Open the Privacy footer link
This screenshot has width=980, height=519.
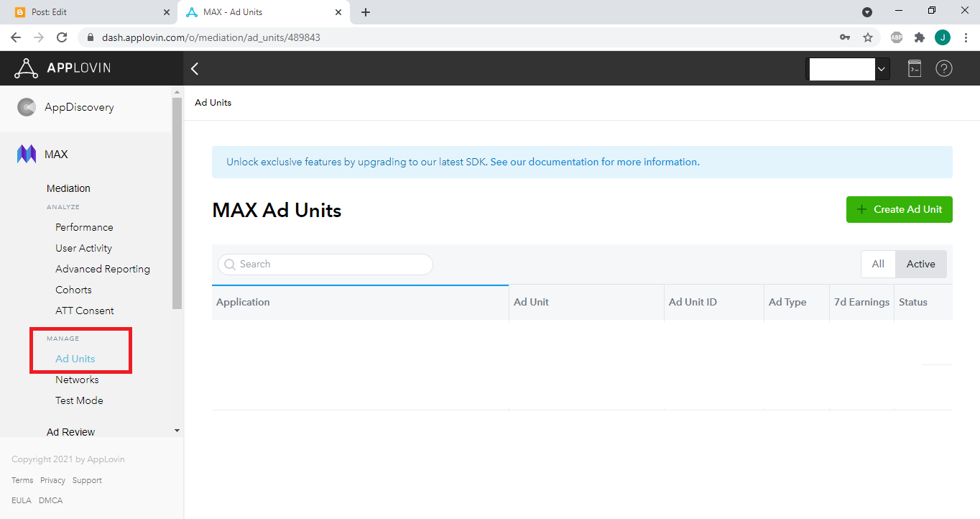pos(52,480)
